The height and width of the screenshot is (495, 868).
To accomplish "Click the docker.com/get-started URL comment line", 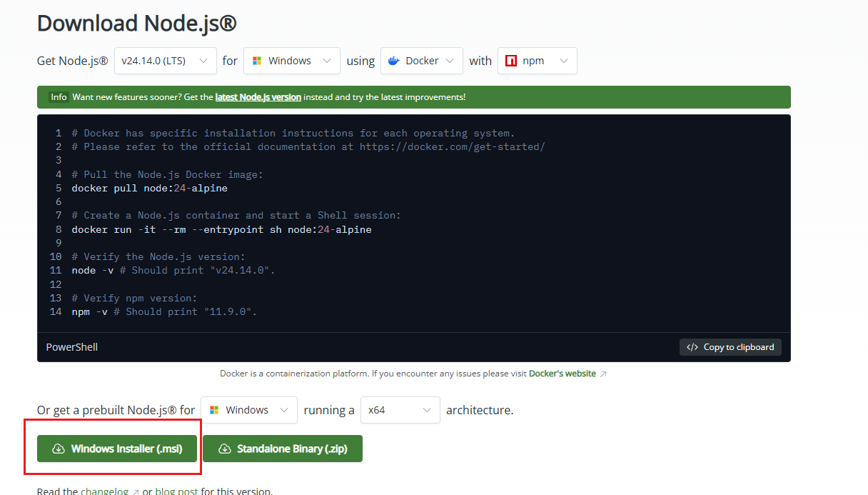I will tap(308, 147).
